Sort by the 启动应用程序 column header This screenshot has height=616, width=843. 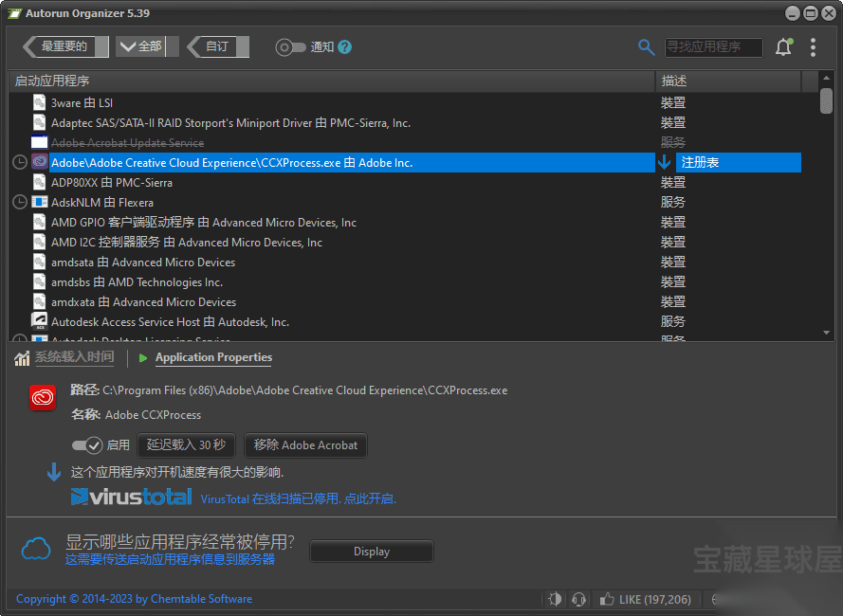click(332, 82)
